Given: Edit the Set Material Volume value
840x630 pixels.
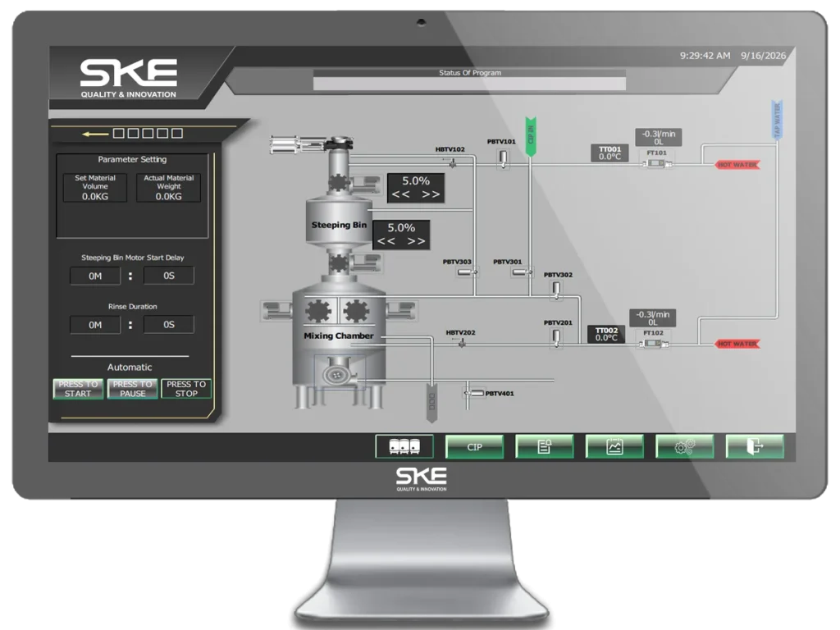Looking at the screenshot, I should pos(95,197).
